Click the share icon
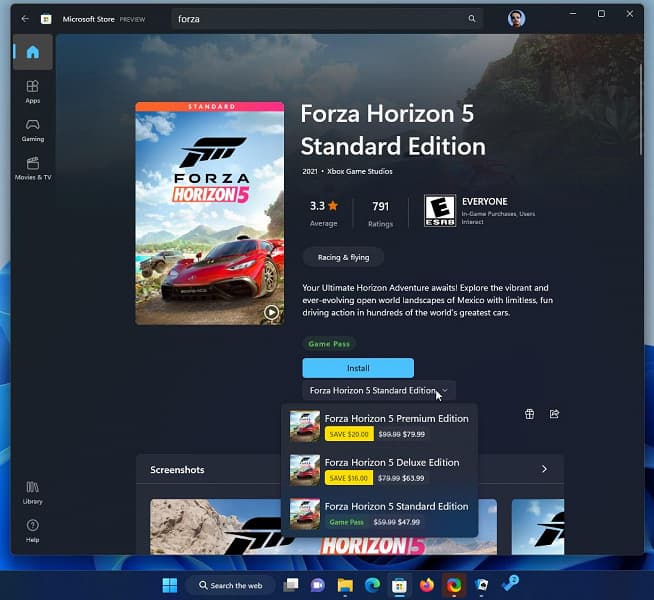The image size is (654, 600). [554, 414]
